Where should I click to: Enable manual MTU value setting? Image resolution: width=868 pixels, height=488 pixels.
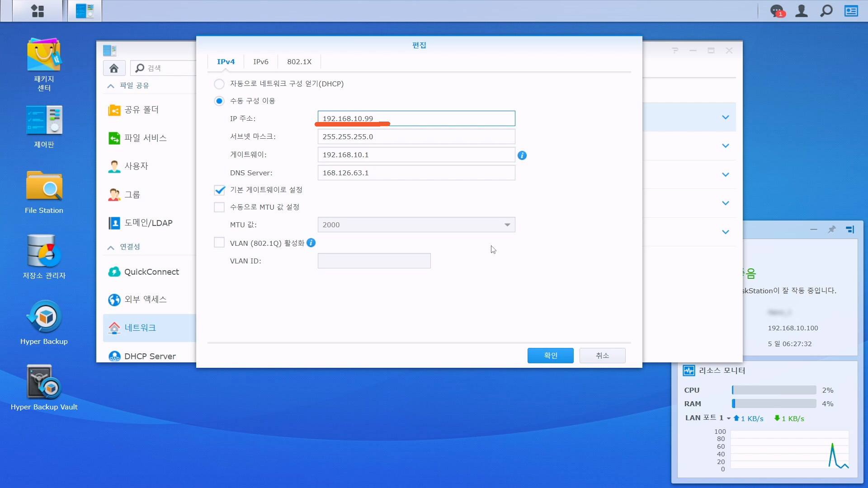pos(219,207)
